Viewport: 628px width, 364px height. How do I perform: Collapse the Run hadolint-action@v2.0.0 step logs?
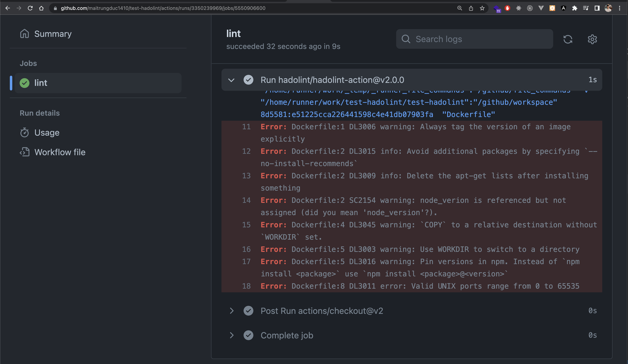point(231,80)
